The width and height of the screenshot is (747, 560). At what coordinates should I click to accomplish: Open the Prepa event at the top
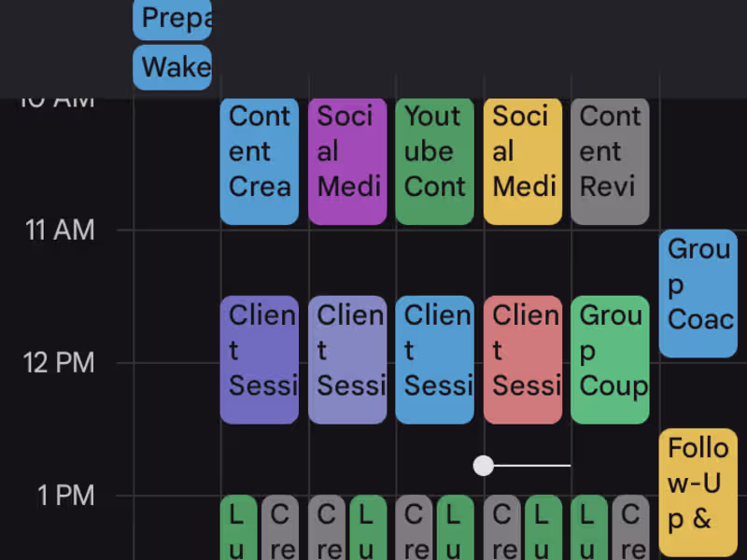[173, 19]
